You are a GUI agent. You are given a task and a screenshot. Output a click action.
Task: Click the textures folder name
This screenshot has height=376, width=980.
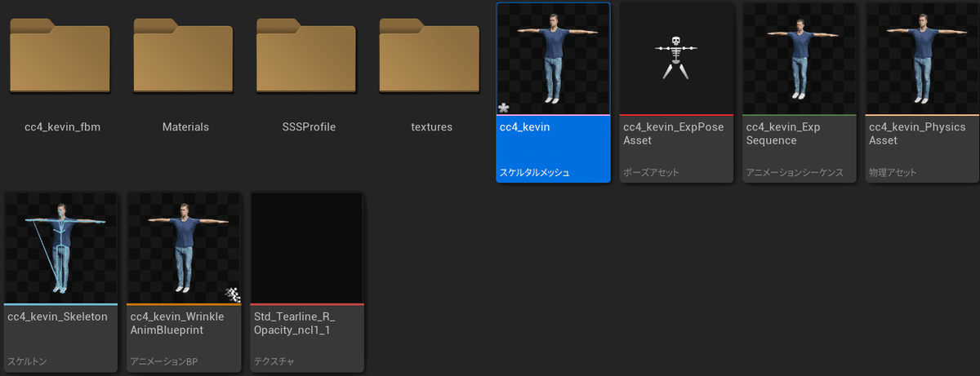point(431,127)
